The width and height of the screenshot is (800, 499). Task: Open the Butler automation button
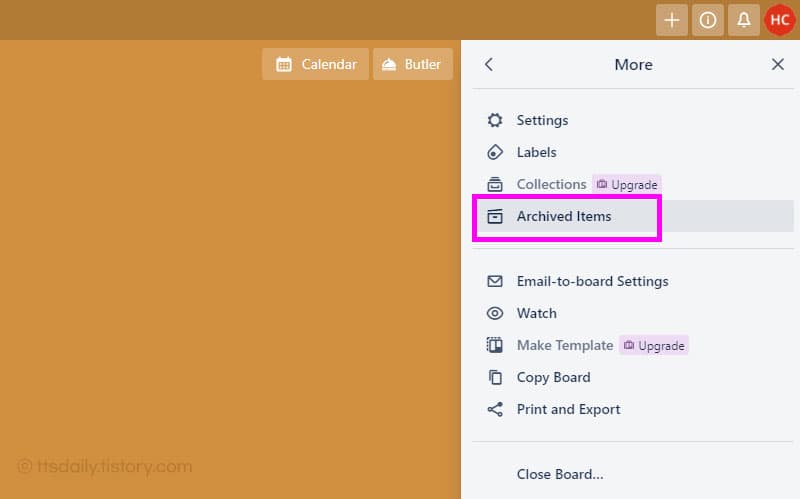413,64
